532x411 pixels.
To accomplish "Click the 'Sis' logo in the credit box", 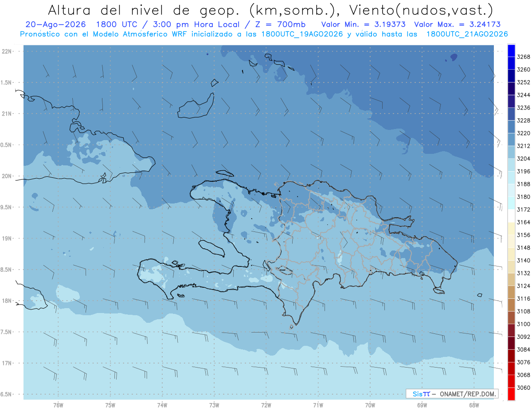I will point(418,394).
